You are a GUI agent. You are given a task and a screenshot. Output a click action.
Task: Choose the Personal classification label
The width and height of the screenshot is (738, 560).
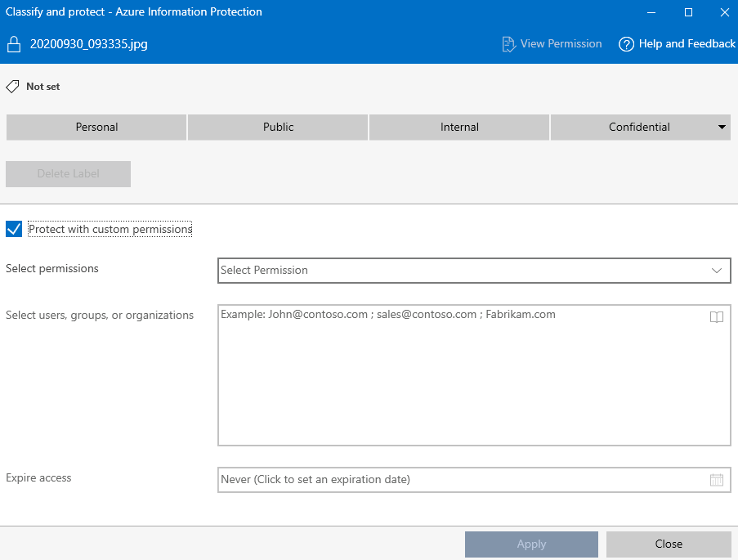96,128
